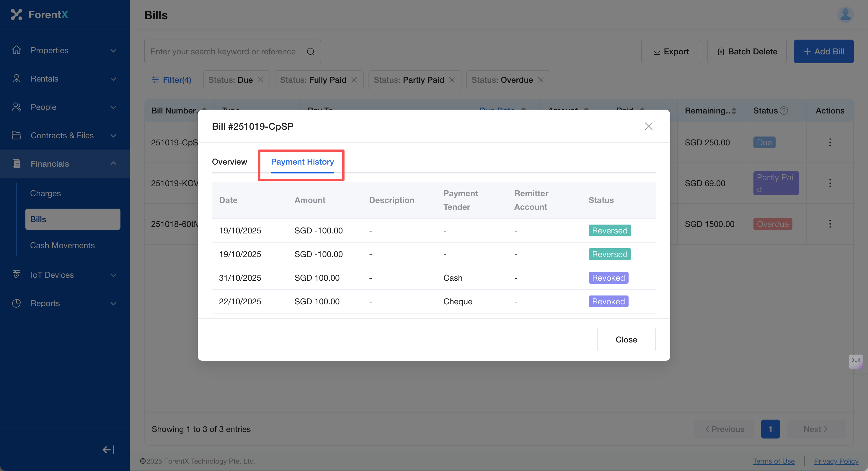Click the floating widget icon at right edge

coord(856,361)
